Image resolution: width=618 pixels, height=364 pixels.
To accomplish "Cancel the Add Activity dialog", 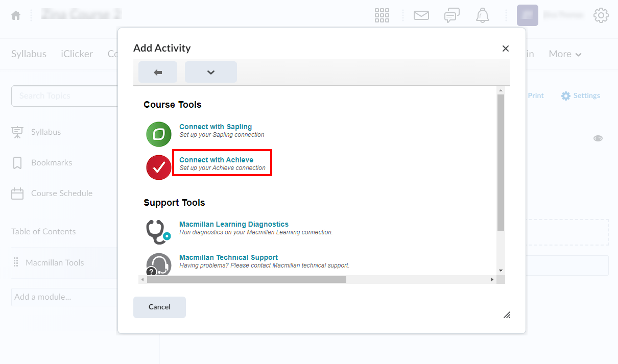I will point(159,307).
